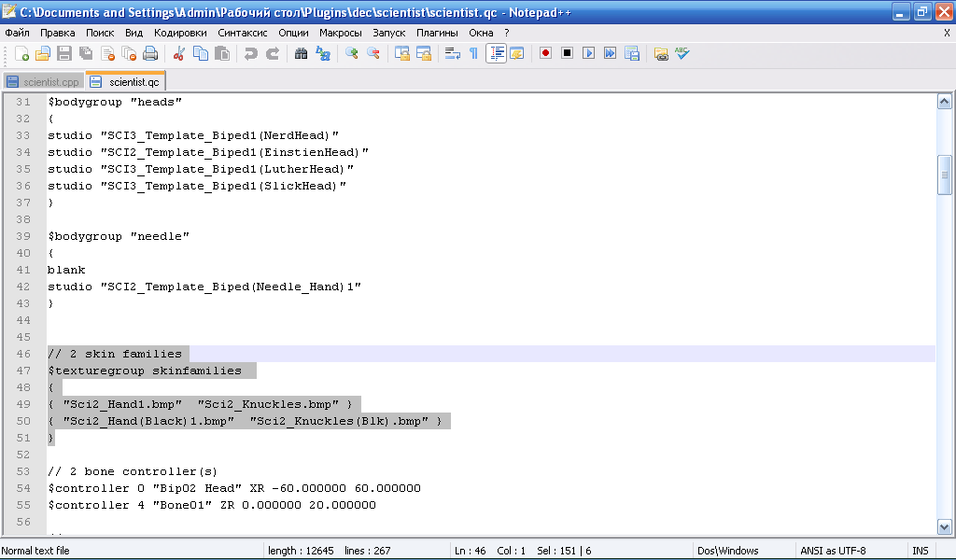Click the scroll down arrow of the editor
The height and width of the screenshot is (560, 956).
pyautogui.click(x=944, y=527)
